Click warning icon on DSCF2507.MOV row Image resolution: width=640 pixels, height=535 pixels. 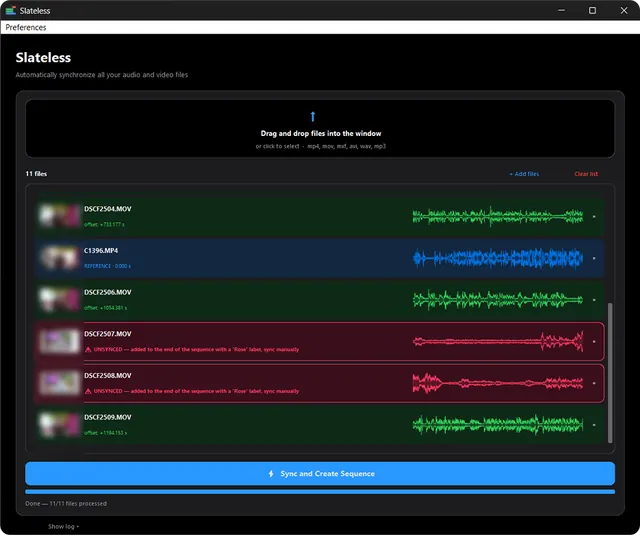pos(88,349)
